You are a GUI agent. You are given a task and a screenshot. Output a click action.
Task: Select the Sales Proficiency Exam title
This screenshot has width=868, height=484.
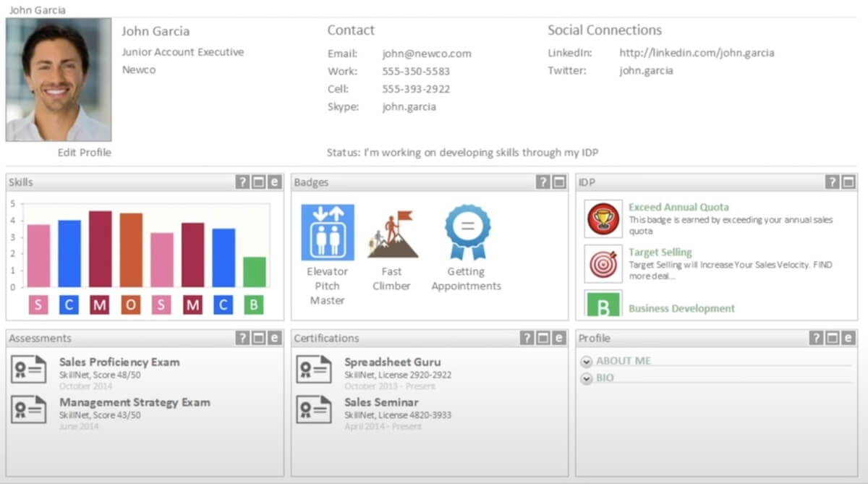click(119, 362)
